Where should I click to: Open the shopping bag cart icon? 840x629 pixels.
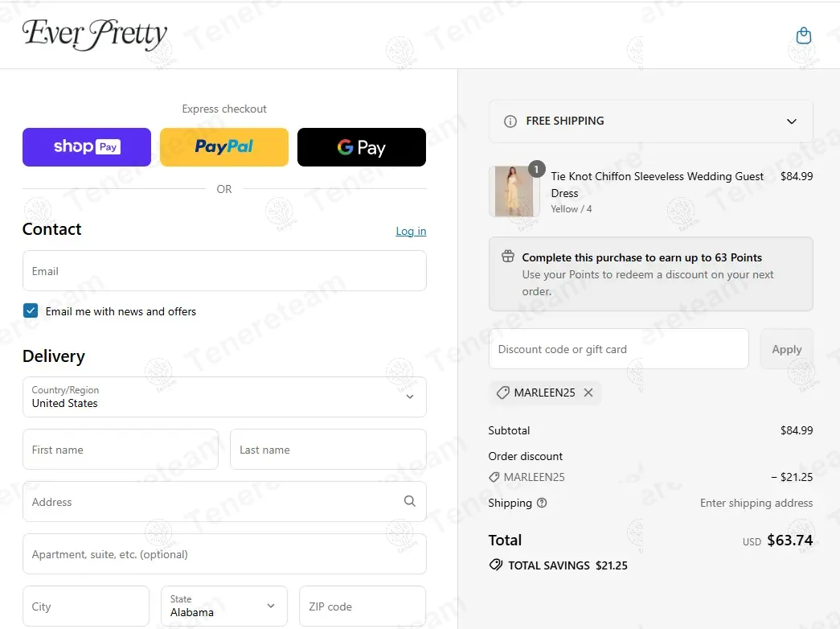(804, 35)
